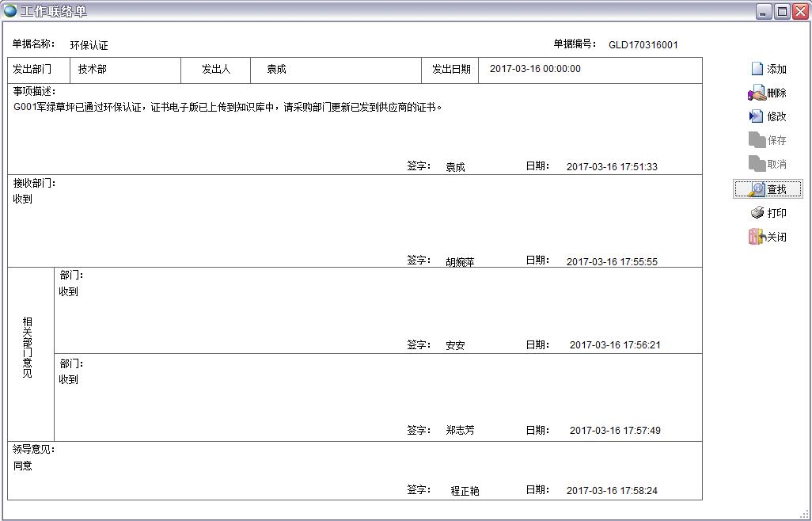Click the 发出人 field showing 袁成
The image size is (812, 521).
276,70
